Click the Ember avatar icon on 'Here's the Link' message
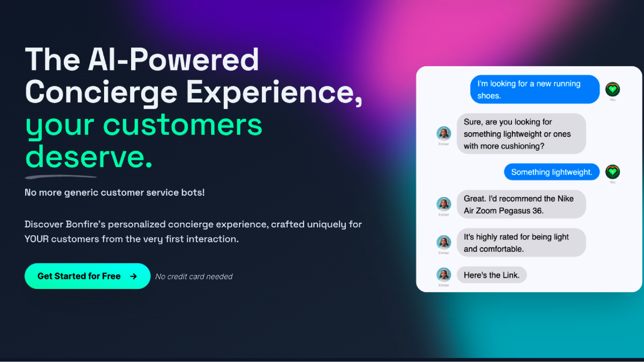The width and height of the screenshot is (644, 362). [444, 274]
